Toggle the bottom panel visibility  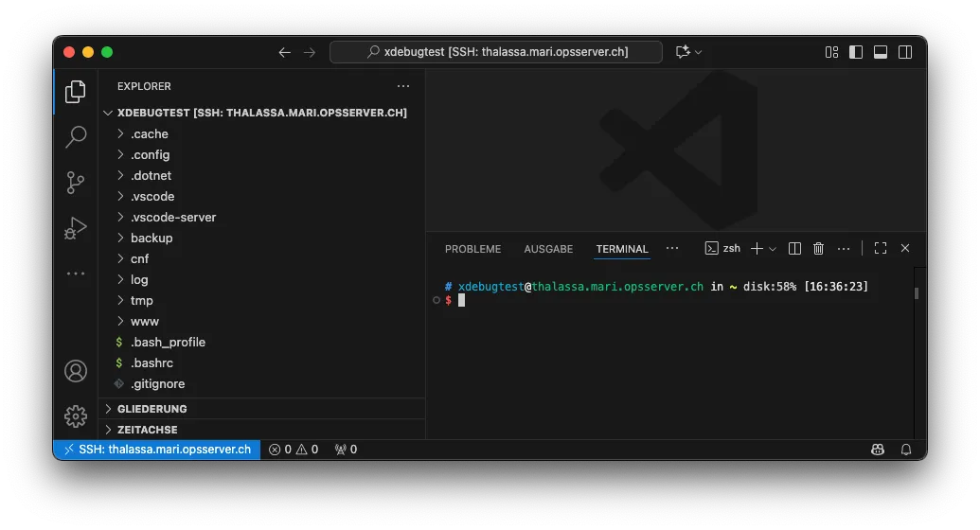881,52
